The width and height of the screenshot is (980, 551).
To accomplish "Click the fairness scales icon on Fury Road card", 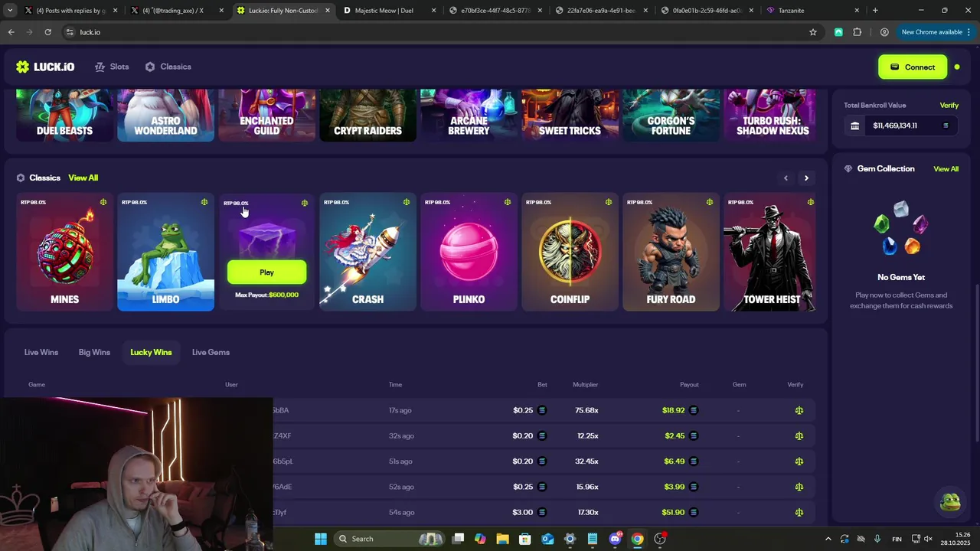I will tap(710, 202).
